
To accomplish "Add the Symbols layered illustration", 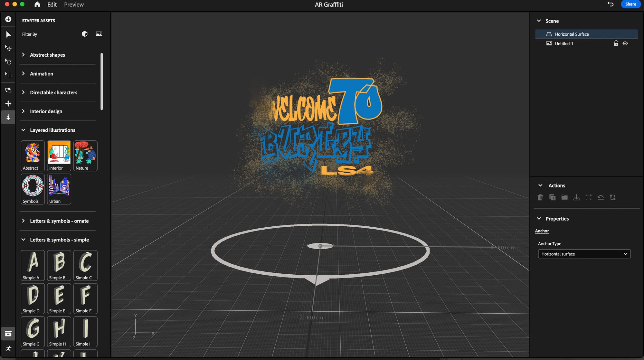I will (33, 189).
